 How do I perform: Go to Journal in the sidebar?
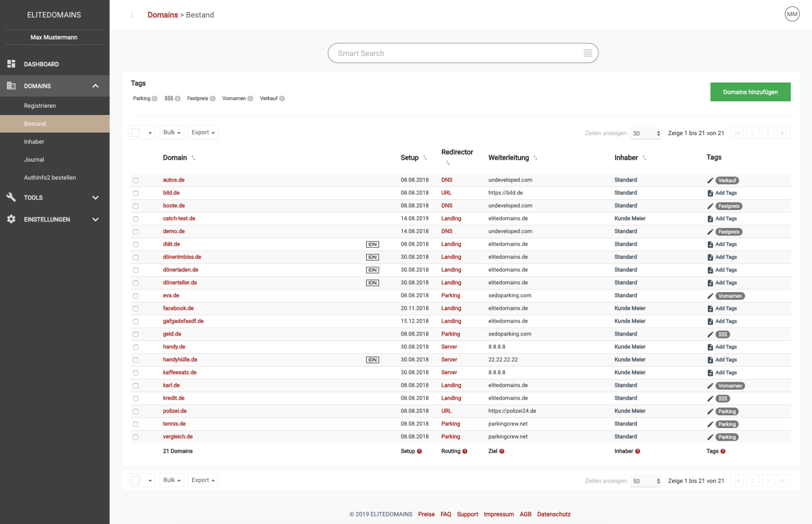point(34,159)
